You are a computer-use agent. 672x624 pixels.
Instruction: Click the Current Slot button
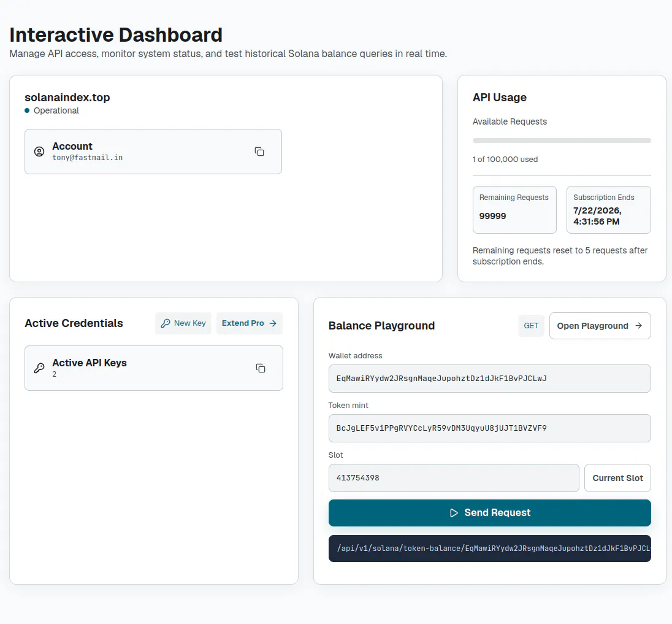pyautogui.click(x=617, y=478)
